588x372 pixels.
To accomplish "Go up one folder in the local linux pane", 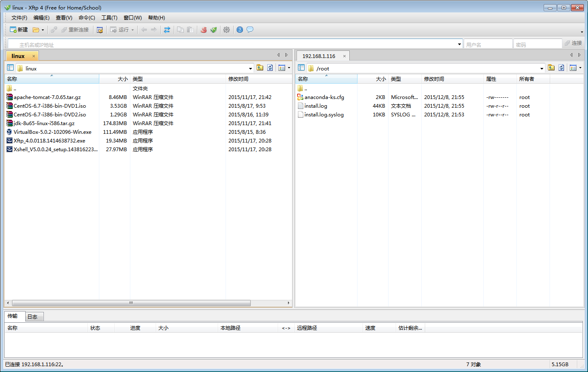I will tap(260, 68).
